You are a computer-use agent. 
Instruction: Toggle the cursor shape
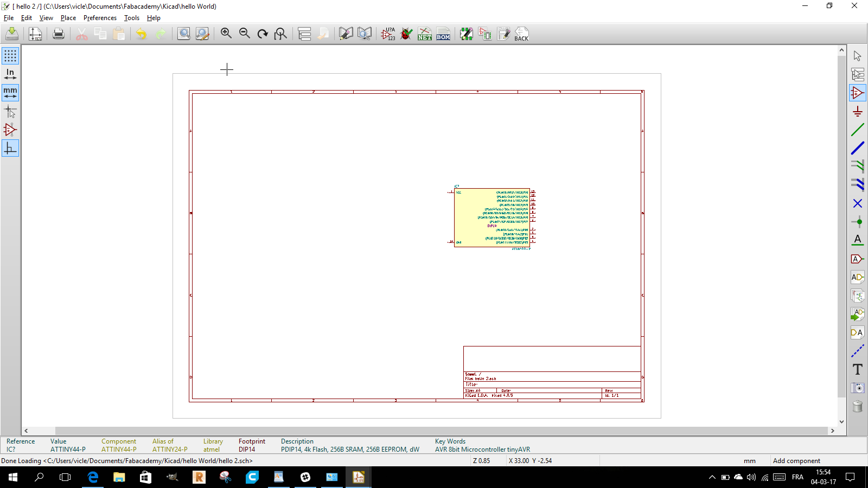pos(10,111)
